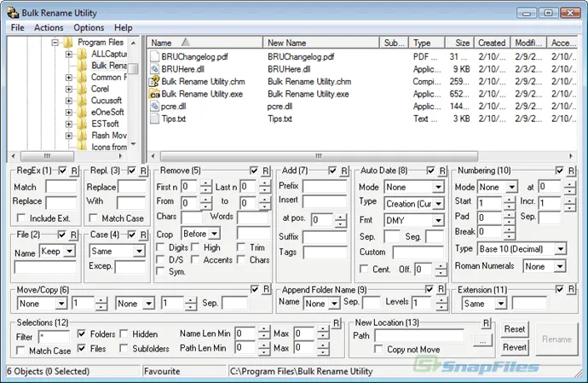Screen dimensions: 588x383
Task: Click the BRUHere.dll file icon
Action: pos(154,69)
